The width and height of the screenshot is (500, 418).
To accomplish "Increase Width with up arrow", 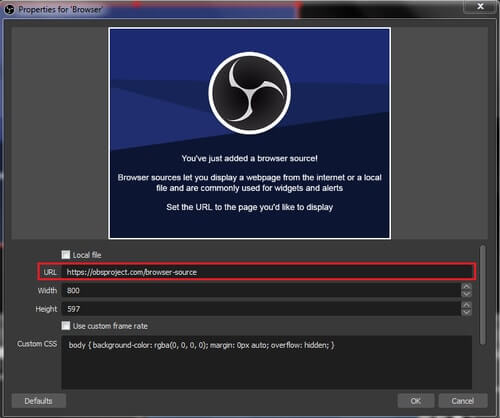I will point(466,287).
